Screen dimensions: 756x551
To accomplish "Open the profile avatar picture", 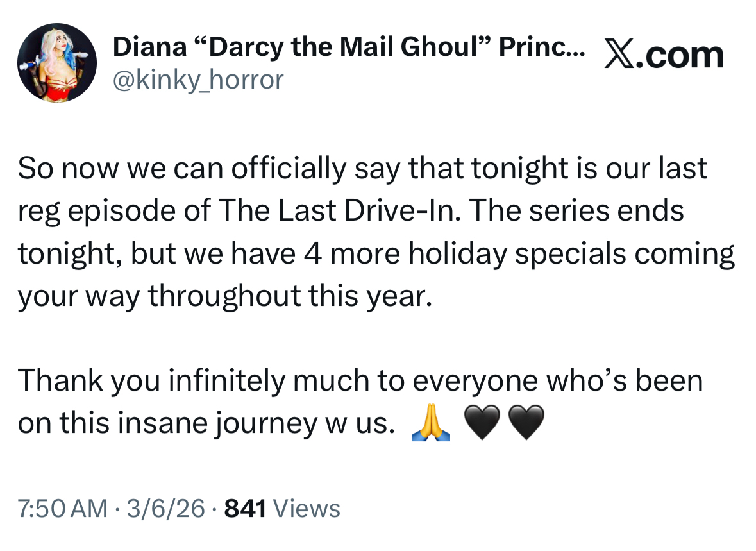I will [x=57, y=62].
